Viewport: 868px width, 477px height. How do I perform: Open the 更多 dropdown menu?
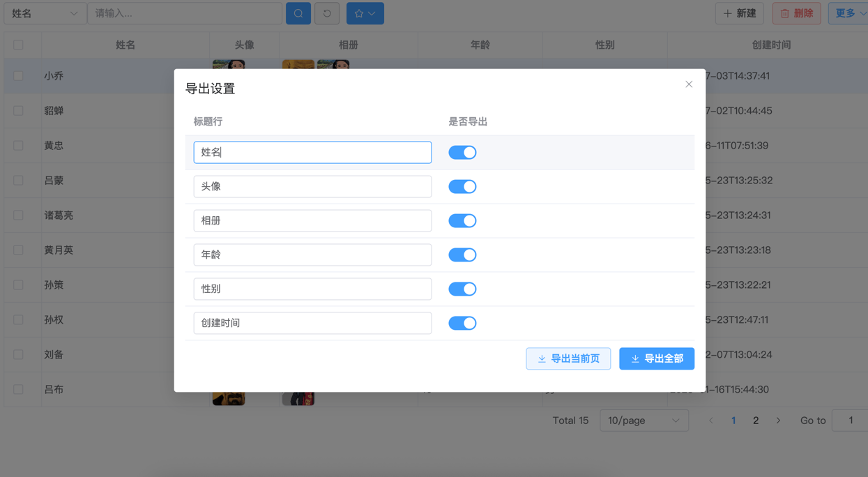click(848, 13)
